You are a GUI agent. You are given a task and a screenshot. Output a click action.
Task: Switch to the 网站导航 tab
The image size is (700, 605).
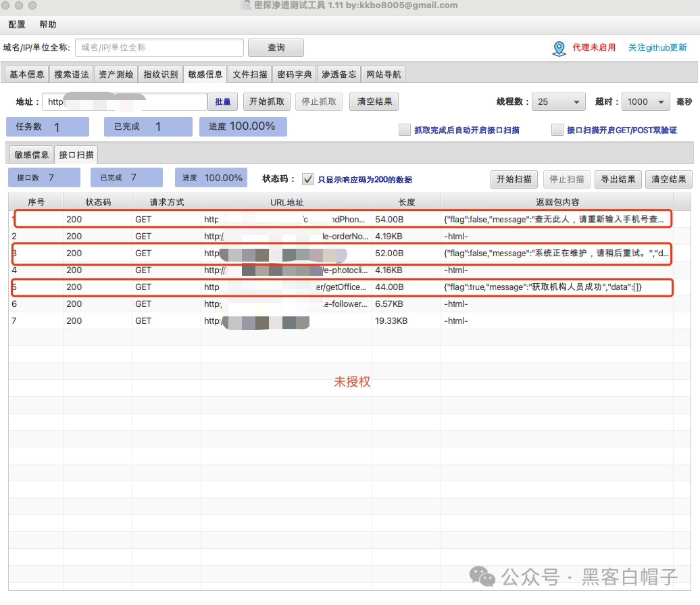384,74
